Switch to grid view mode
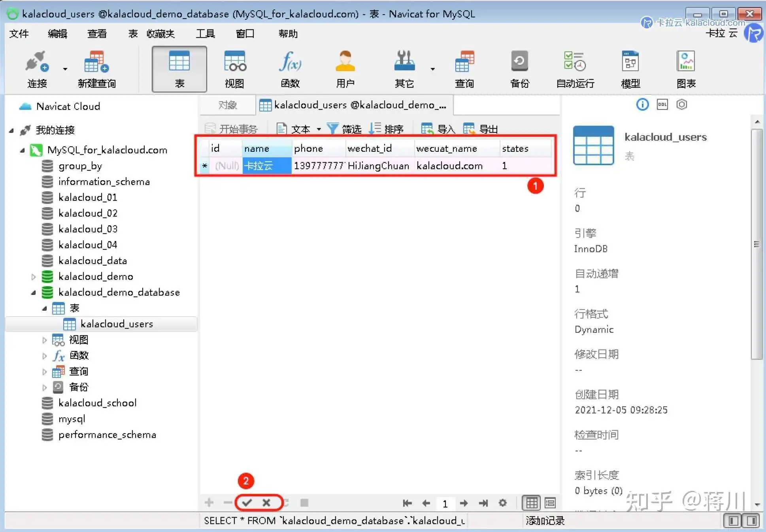The height and width of the screenshot is (532, 766). point(532,503)
